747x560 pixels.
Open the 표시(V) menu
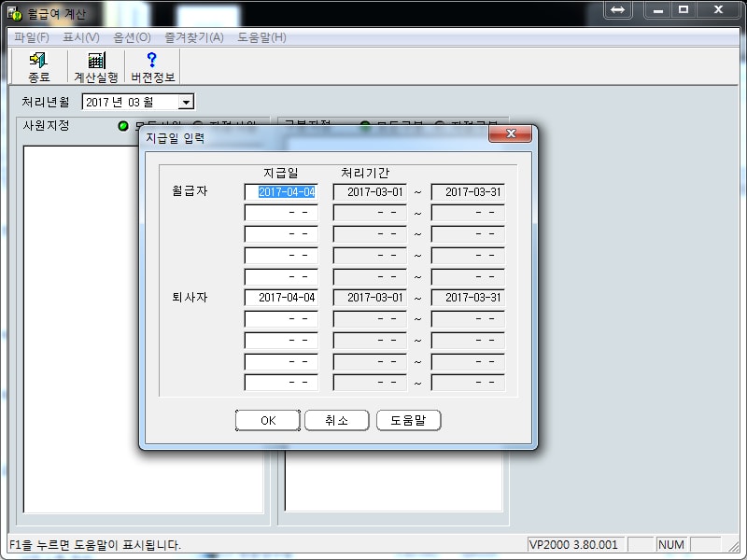tap(80, 37)
